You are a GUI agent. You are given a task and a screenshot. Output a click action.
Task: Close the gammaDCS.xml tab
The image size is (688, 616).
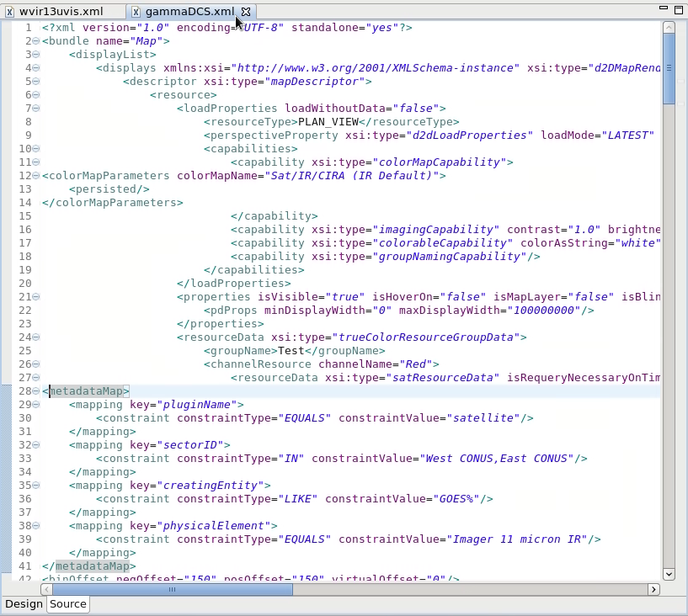[x=246, y=12]
